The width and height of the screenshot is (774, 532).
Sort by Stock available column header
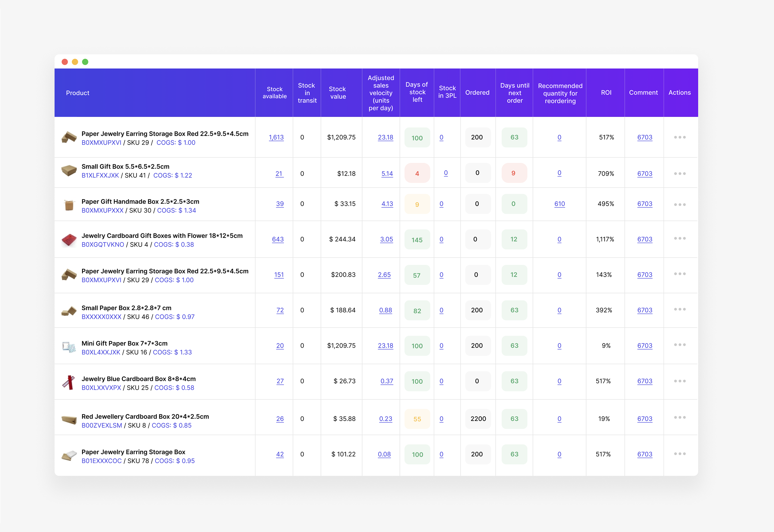[x=275, y=93]
